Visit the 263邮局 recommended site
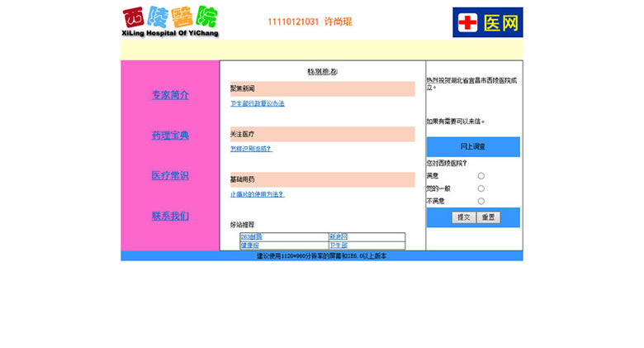The width and height of the screenshot is (644, 348). coord(251,237)
